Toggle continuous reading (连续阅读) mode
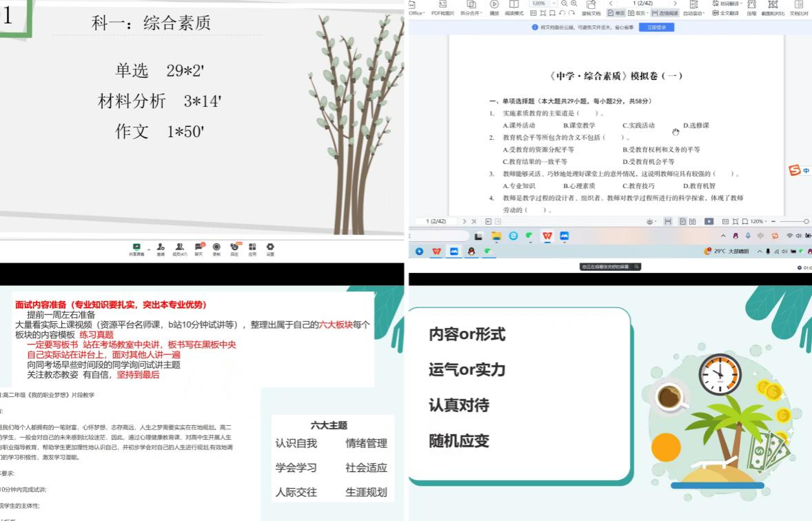 tap(664, 13)
